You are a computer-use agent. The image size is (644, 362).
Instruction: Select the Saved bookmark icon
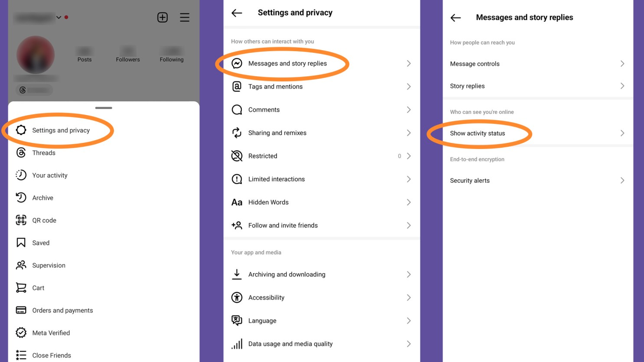tap(21, 242)
